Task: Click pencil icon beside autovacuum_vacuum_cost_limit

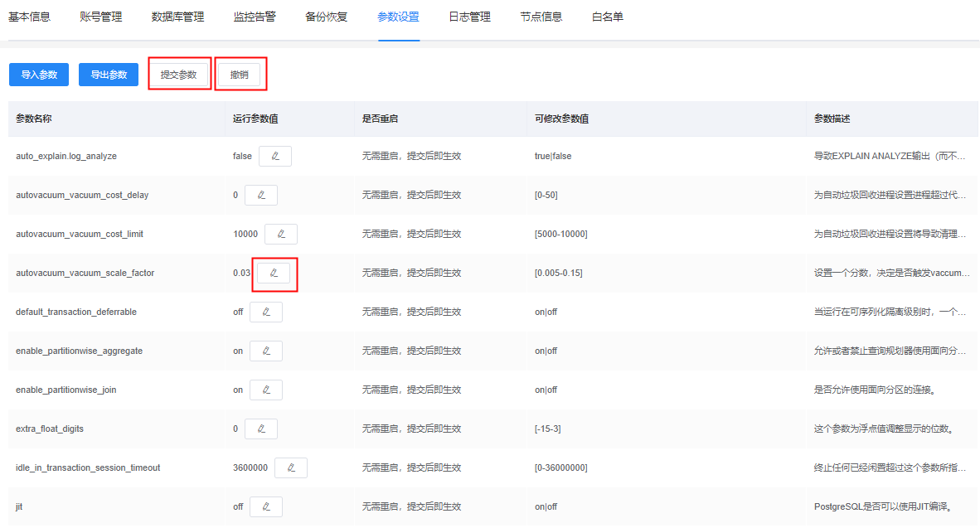Action: 281,235
